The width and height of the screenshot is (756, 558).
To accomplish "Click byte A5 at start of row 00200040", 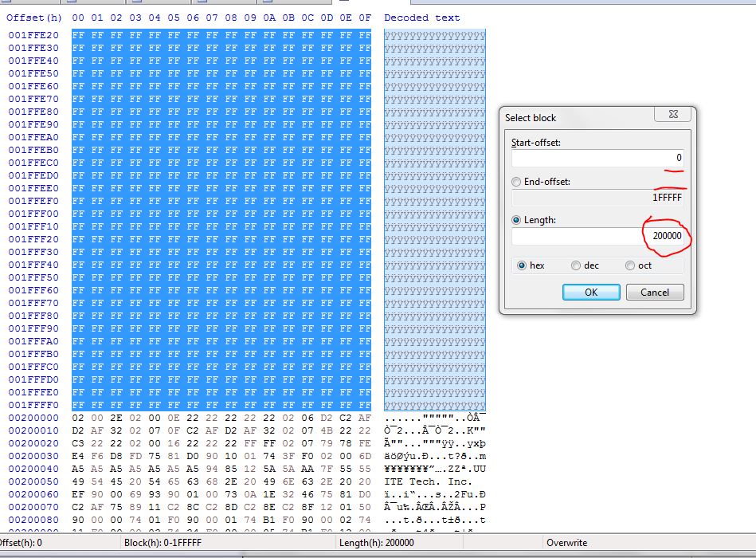I will pos(78,470).
